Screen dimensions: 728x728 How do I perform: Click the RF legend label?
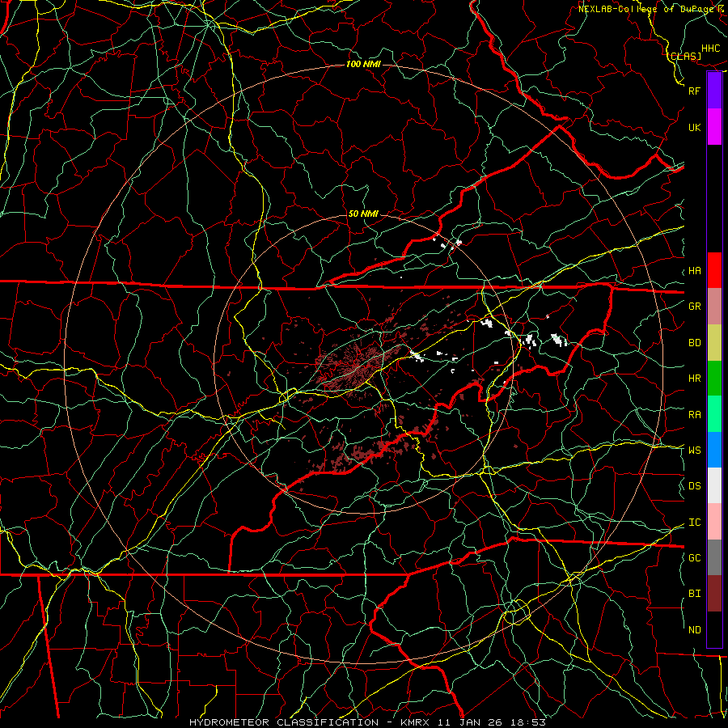click(695, 91)
